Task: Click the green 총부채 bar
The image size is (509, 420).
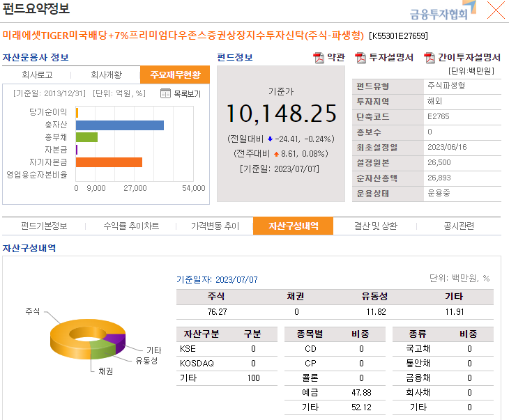Action: 86,137
